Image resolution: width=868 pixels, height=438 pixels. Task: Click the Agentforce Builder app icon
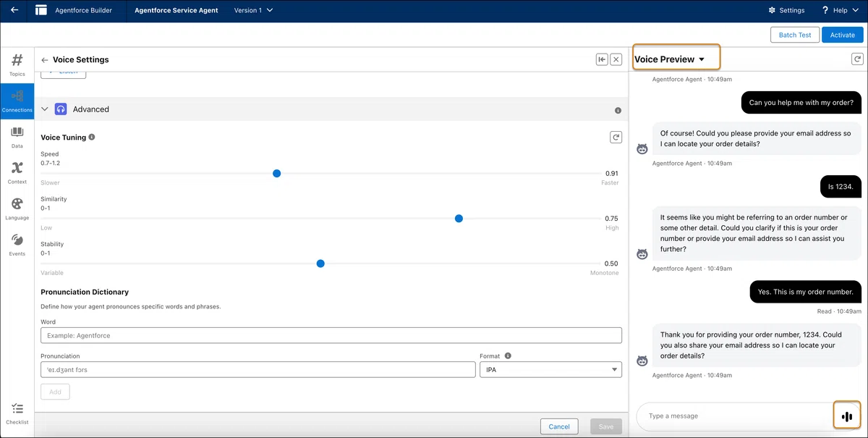click(41, 11)
